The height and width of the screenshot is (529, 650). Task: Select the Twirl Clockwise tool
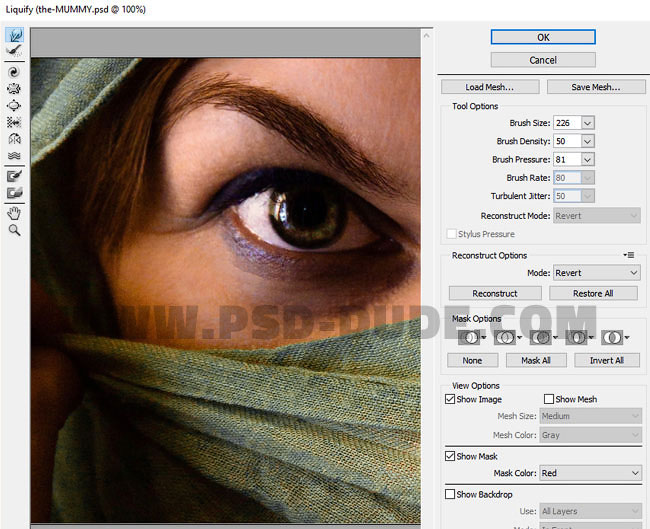pyautogui.click(x=14, y=72)
